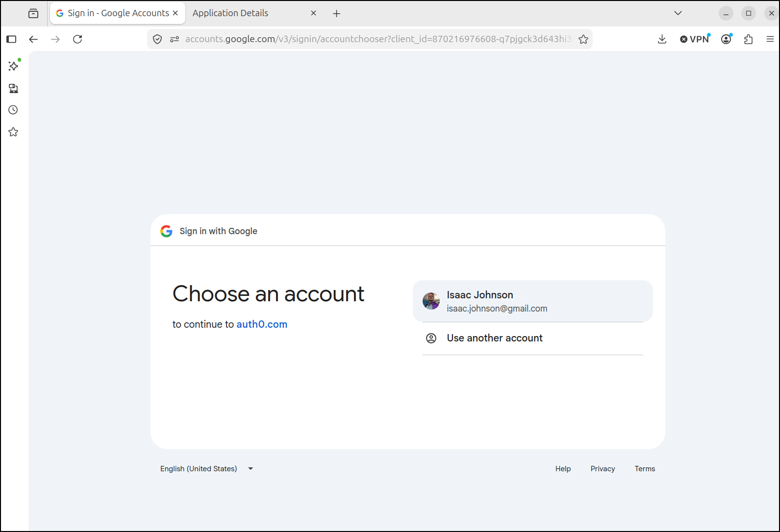Toggle the sidebar panel icon

[11, 39]
